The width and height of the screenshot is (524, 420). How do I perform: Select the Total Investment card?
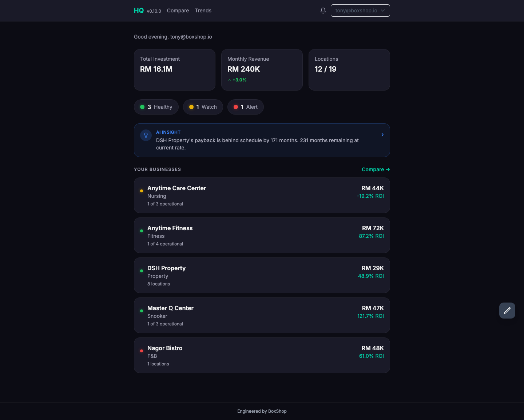click(175, 70)
